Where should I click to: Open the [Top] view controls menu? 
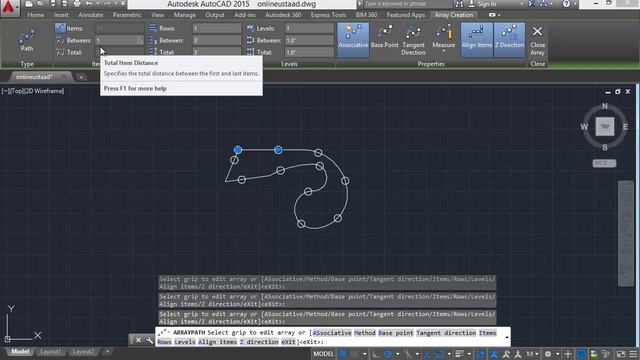pos(16,91)
